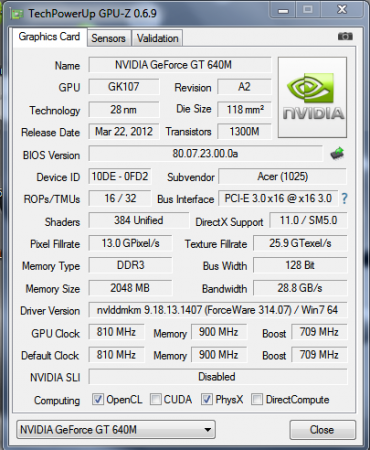Screen dimensions: 370x450
Task: Switch to the Graphics Card tab
Action: coord(49,37)
